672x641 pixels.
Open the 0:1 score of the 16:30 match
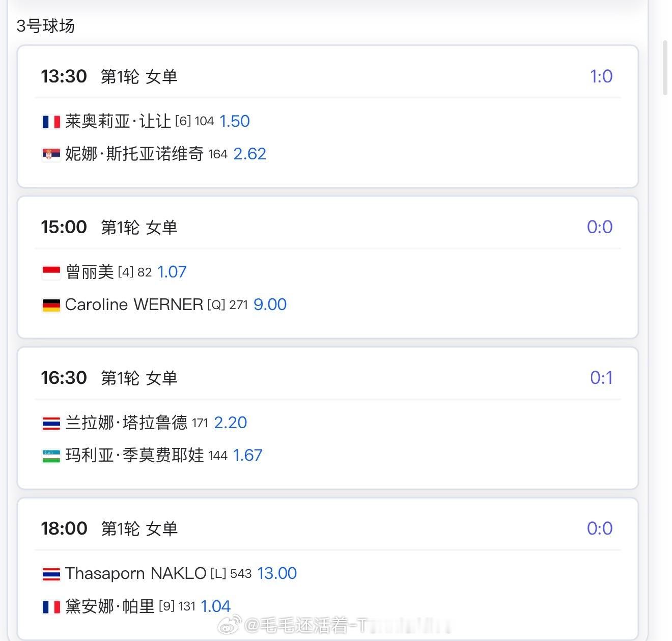(601, 378)
